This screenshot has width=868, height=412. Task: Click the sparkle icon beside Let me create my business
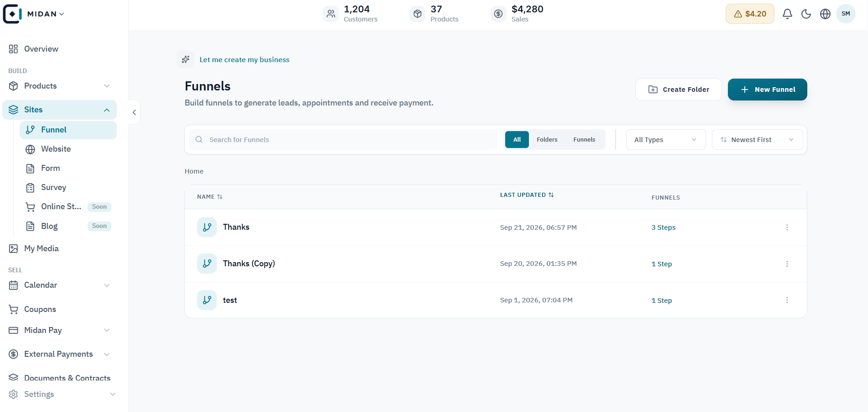click(x=186, y=59)
